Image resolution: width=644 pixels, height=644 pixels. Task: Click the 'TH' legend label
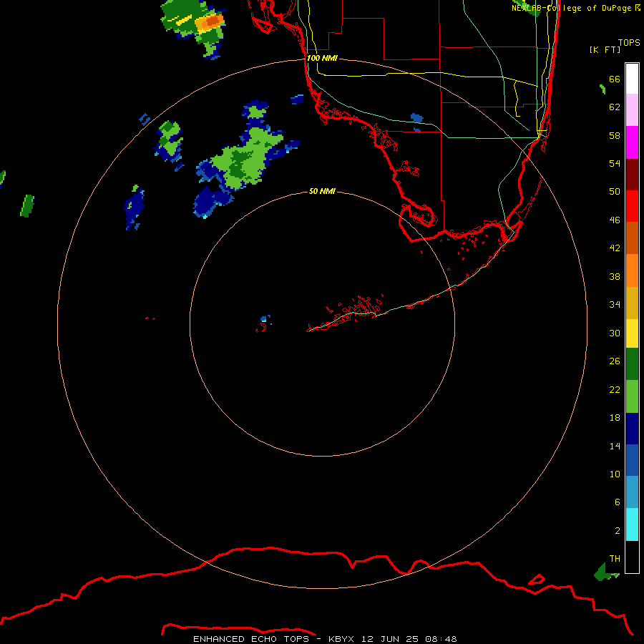click(615, 559)
